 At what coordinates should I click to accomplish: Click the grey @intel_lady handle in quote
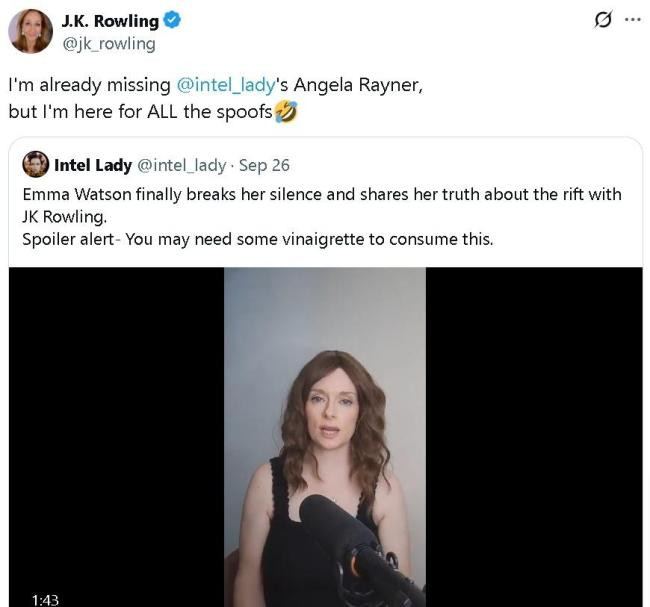[x=181, y=165]
